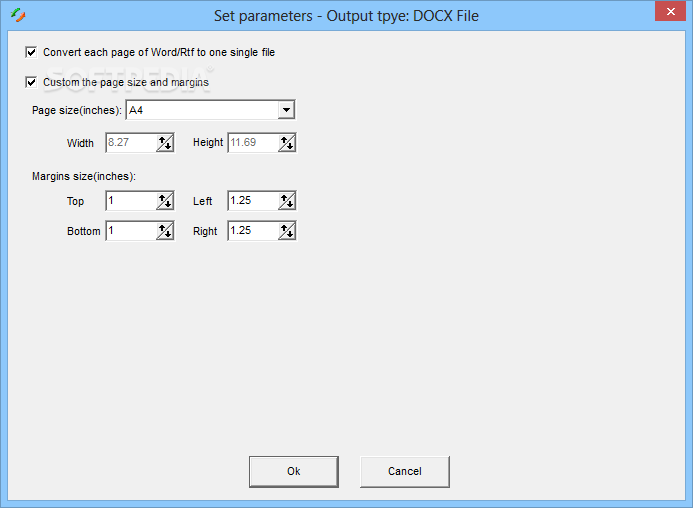Confirm settings with the Ok button
Viewport: 693px width, 508px height.
294,472
